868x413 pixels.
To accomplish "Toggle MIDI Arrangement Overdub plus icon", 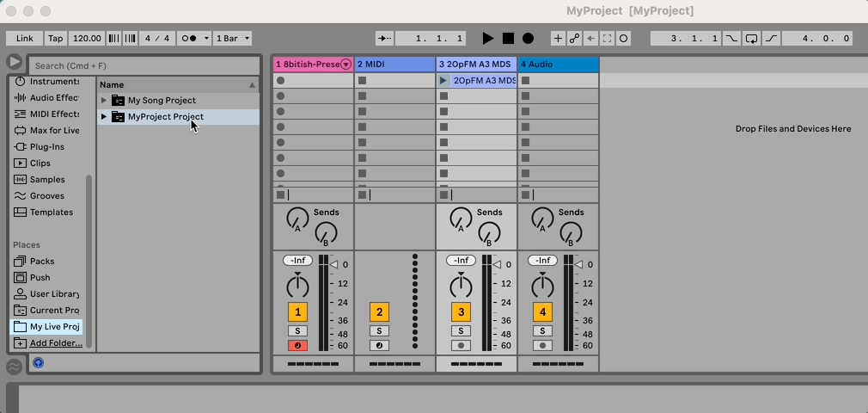I will [558, 38].
